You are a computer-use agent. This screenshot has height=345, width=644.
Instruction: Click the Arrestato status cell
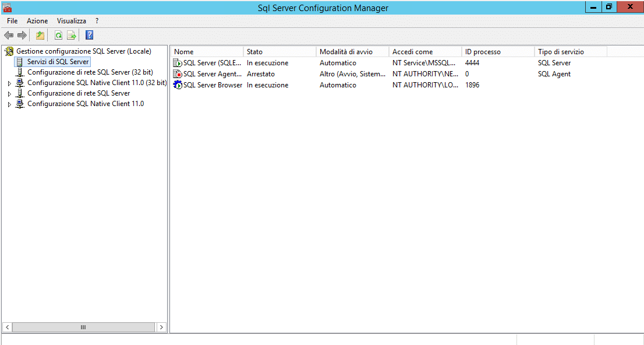pyautogui.click(x=261, y=74)
